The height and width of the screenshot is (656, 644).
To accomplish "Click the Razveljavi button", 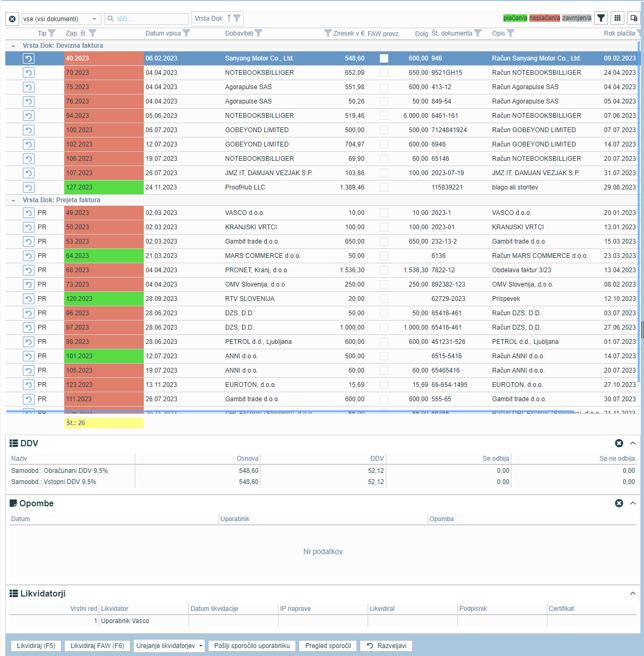I will pyautogui.click(x=386, y=646).
